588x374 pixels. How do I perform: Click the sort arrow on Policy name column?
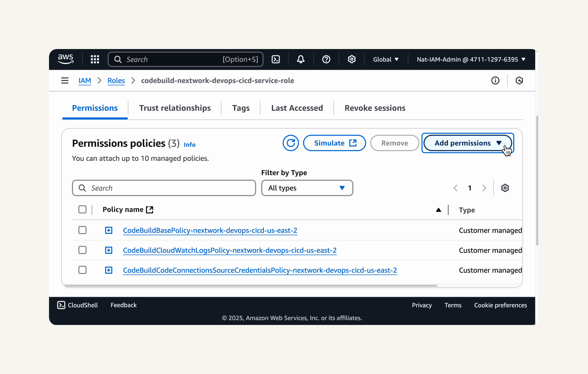(x=438, y=210)
